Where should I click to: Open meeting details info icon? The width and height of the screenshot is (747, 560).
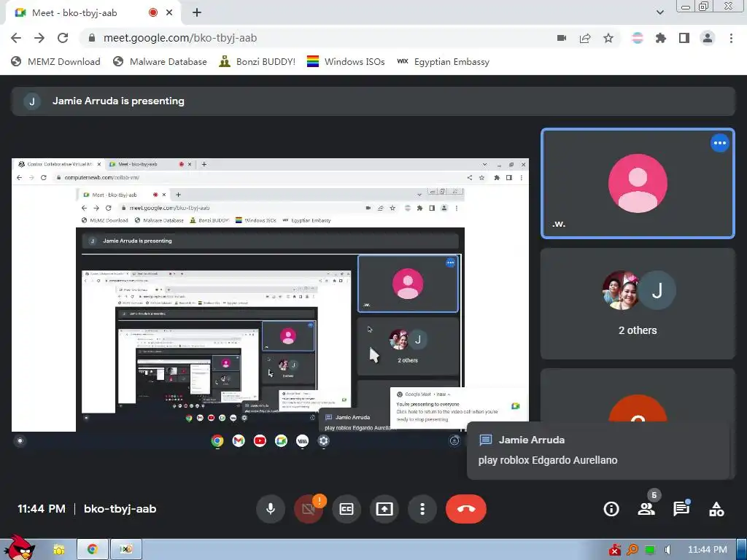click(611, 509)
